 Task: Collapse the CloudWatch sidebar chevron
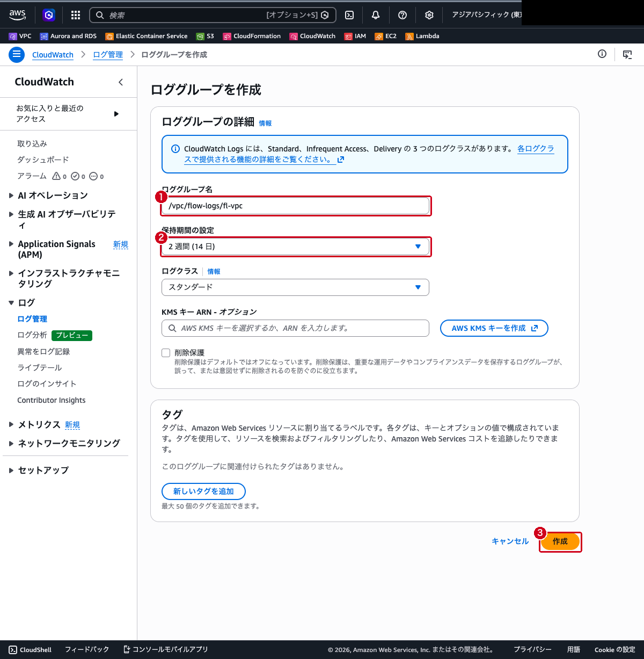point(121,82)
